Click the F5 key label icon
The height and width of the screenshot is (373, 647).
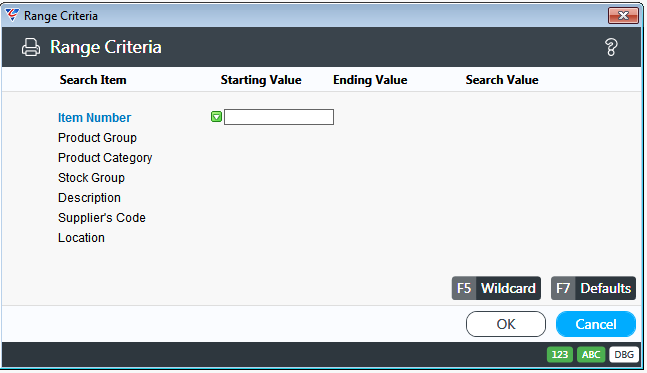(x=464, y=288)
